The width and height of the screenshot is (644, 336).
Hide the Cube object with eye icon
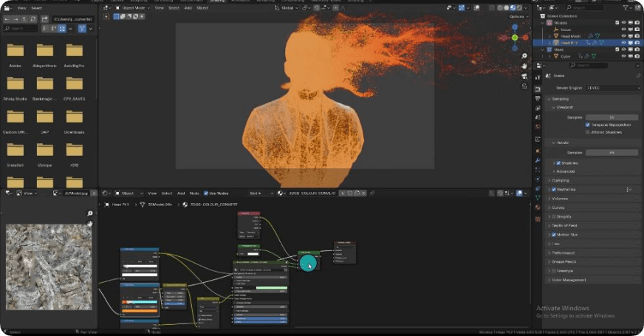point(624,55)
